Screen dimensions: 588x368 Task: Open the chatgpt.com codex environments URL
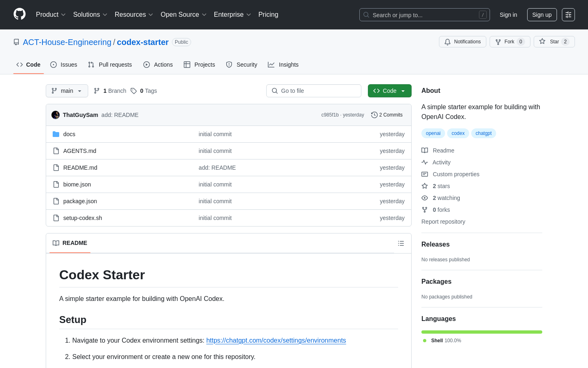[276, 340]
